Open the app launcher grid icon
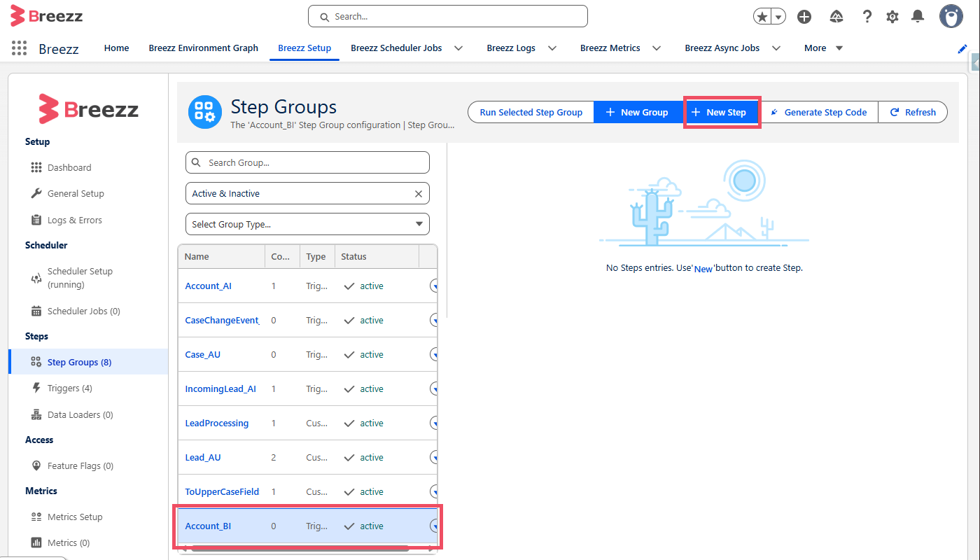The height and width of the screenshot is (560, 980). (19, 48)
